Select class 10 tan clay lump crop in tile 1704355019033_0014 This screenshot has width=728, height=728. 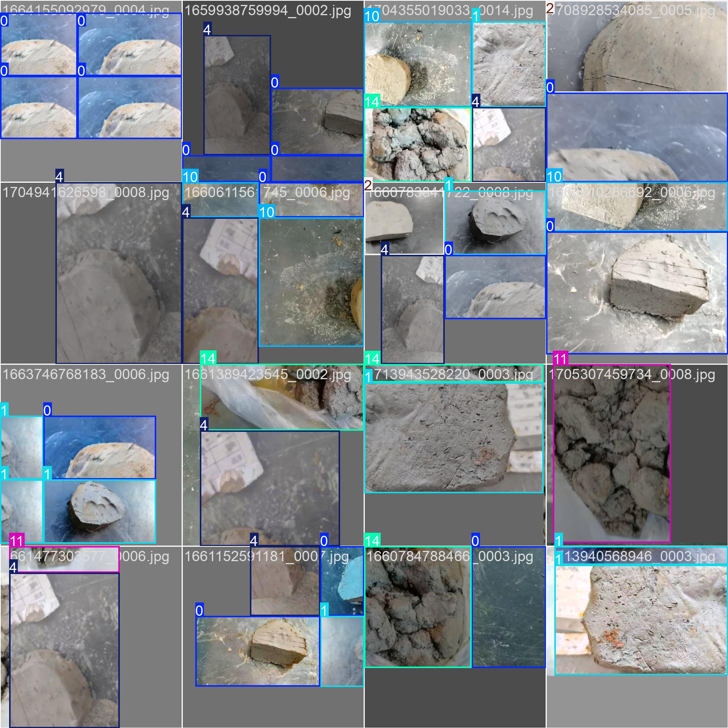(417, 64)
